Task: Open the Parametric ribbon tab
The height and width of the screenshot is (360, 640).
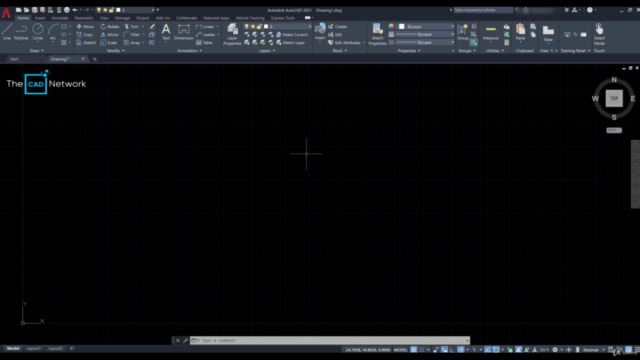Action: tap(84, 18)
